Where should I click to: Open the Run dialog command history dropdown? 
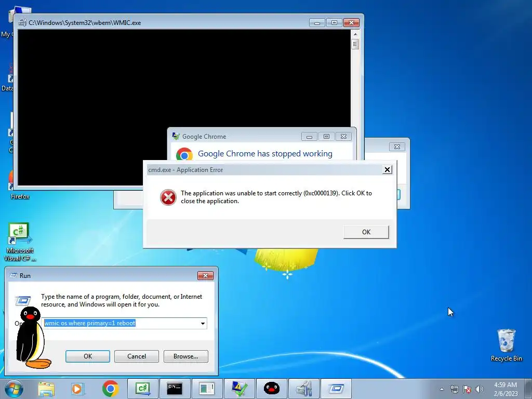point(203,323)
